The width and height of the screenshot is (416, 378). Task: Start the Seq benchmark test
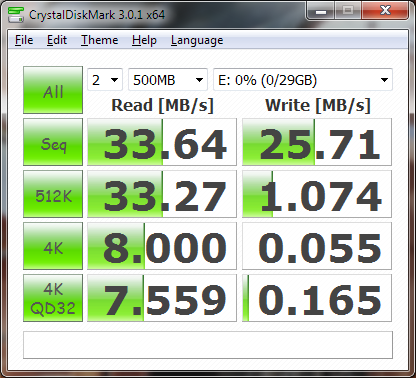click(x=53, y=142)
